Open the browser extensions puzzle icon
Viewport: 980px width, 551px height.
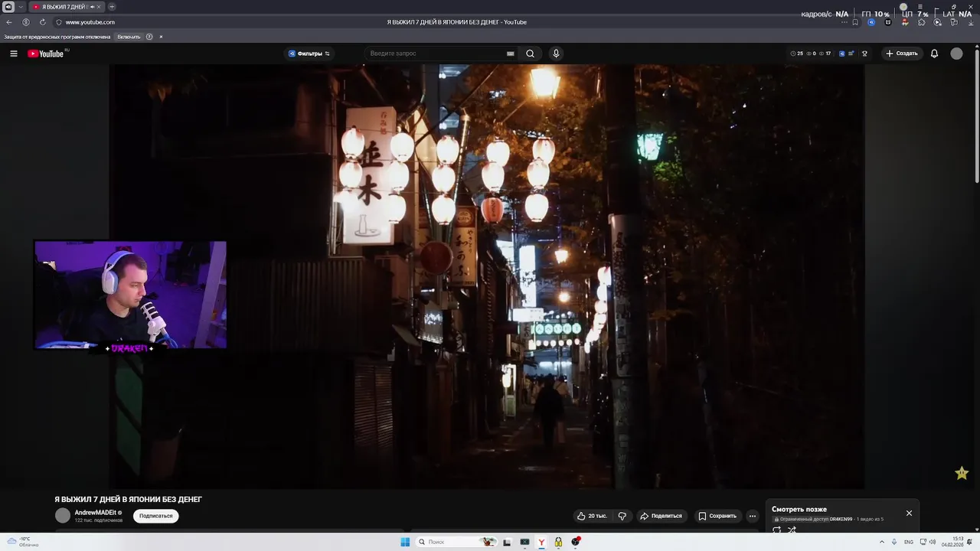click(x=921, y=22)
